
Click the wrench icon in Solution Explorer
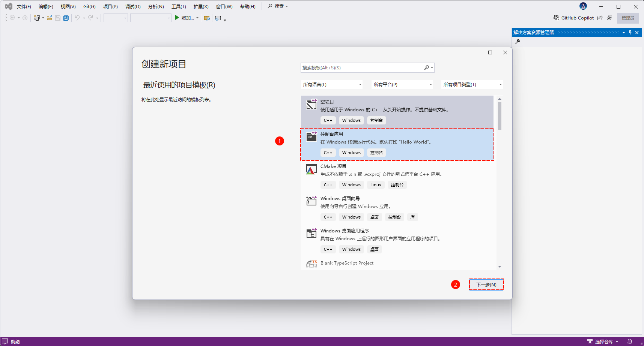tap(518, 42)
